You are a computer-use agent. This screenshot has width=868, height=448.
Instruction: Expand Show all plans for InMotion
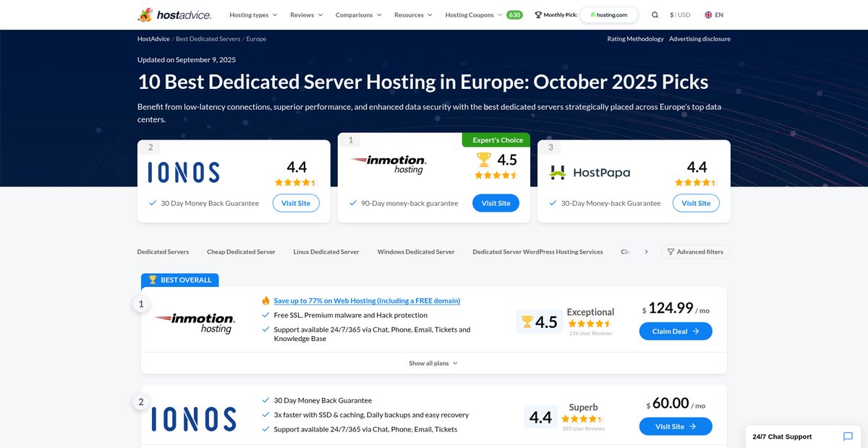[433, 363]
